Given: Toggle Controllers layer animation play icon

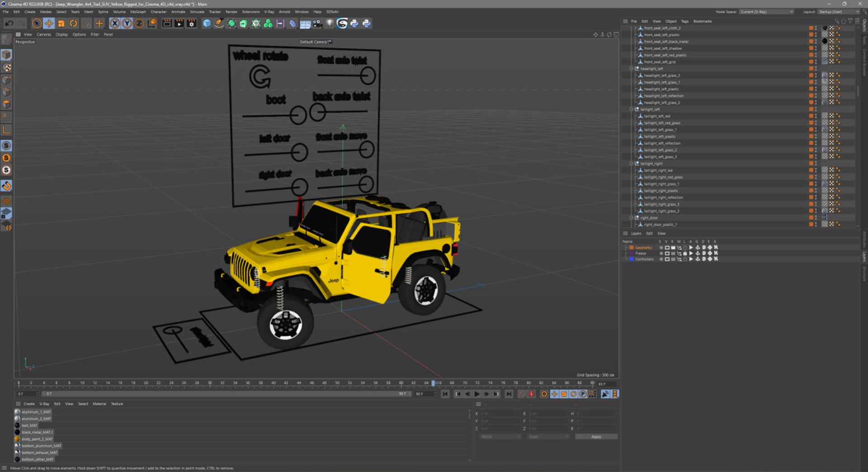Looking at the screenshot, I should tap(691, 259).
